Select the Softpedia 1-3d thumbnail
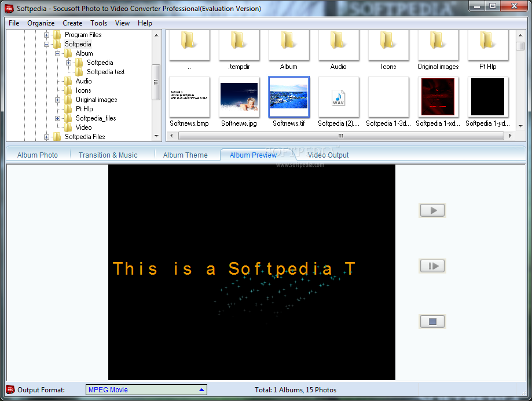The image size is (532, 401). (x=388, y=97)
